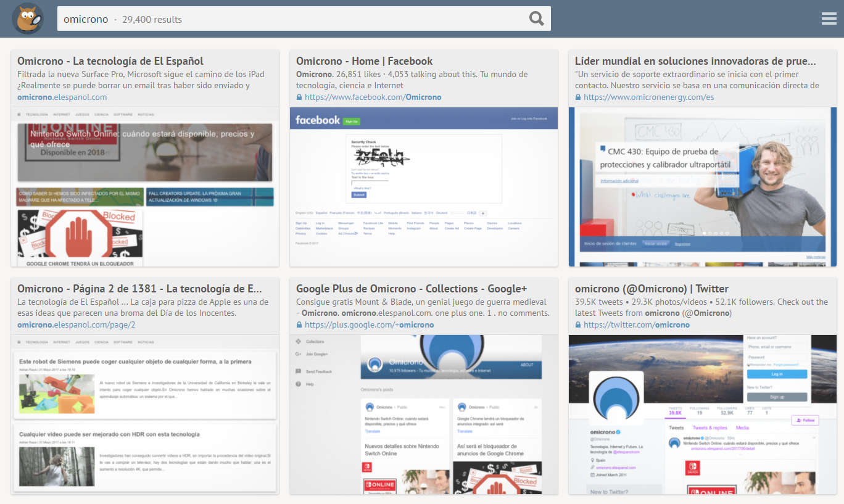Click 'La caja para pizza de Apple' snippet
This screenshot has height=504, width=844.
pyautogui.click(x=143, y=307)
